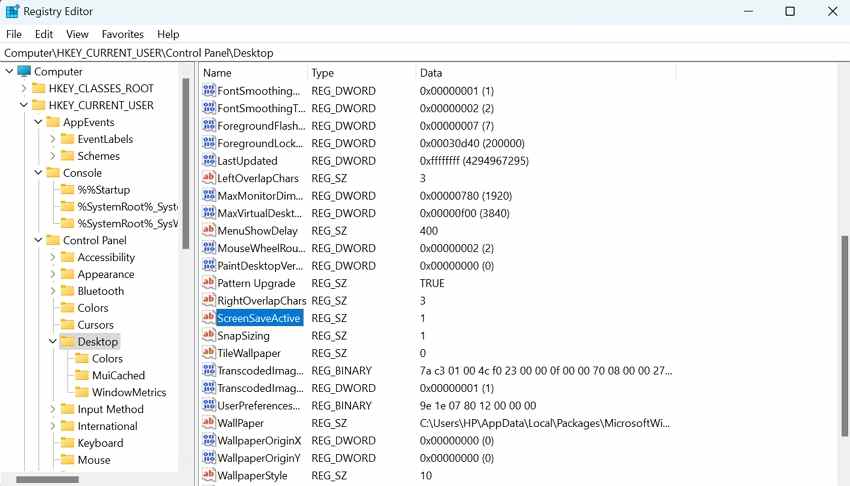850x486 pixels.
Task: Expand the Input Method key
Action: pos(53,409)
